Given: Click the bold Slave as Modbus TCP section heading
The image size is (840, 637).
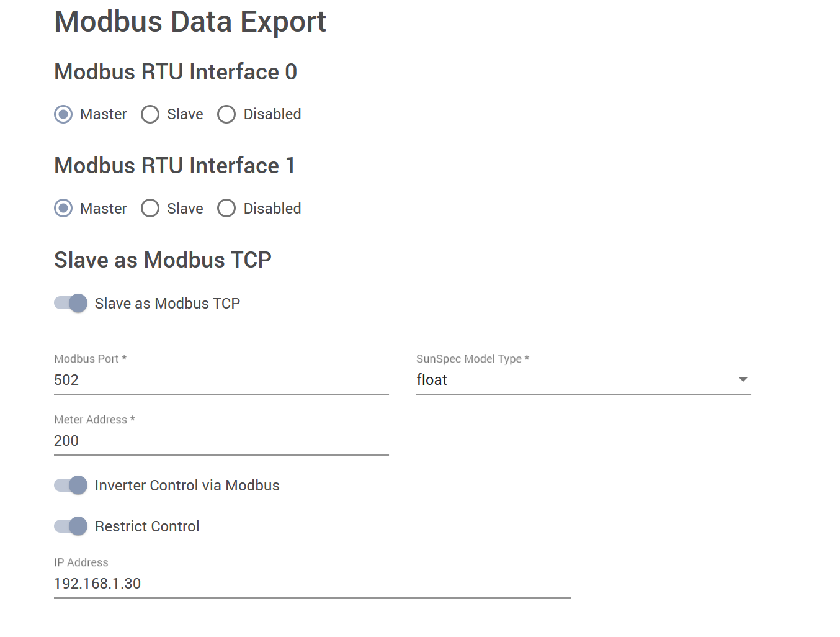Looking at the screenshot, I should pos(163,260).
